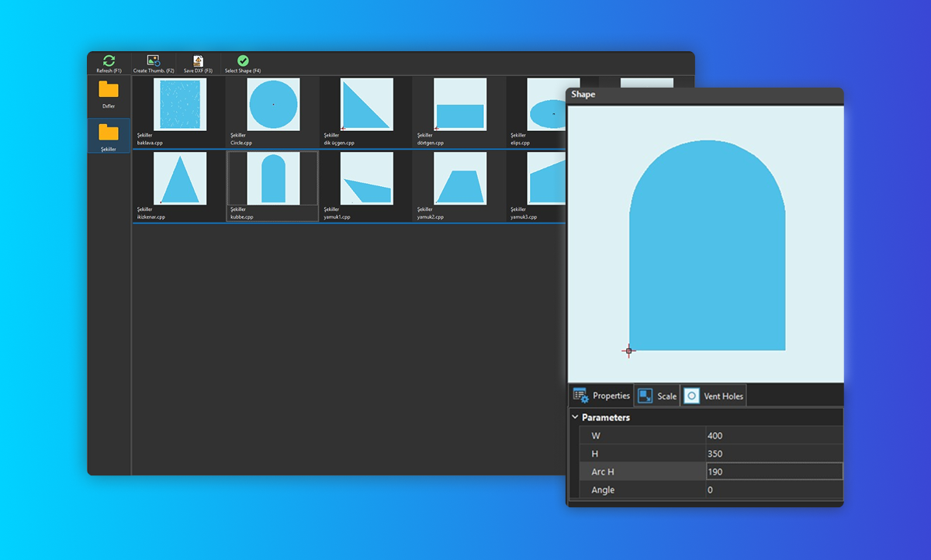931x560 pixels.
Task: Choose the dik üçgen.cpp triangle thumbnail
Action: pos(366,105)
